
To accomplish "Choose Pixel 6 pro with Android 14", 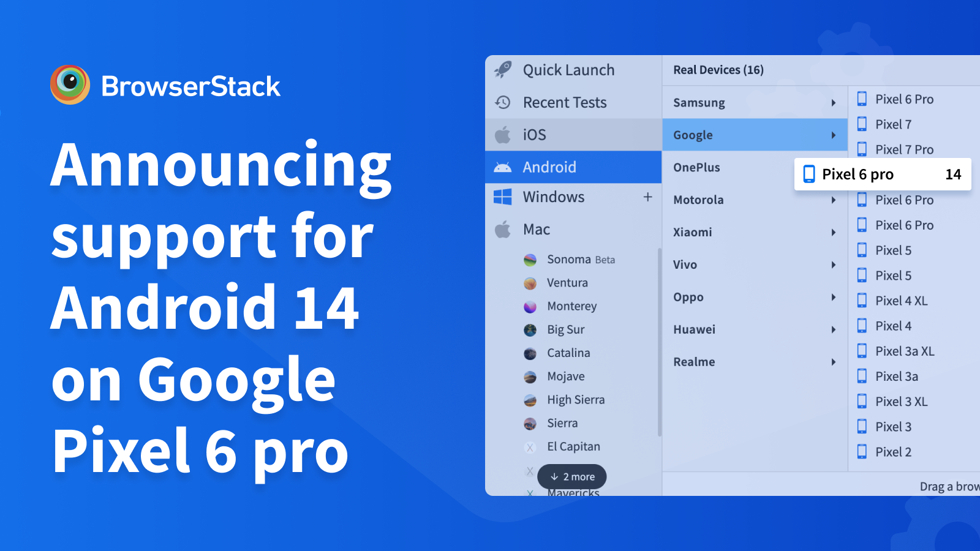I will (x=882, y=174).
